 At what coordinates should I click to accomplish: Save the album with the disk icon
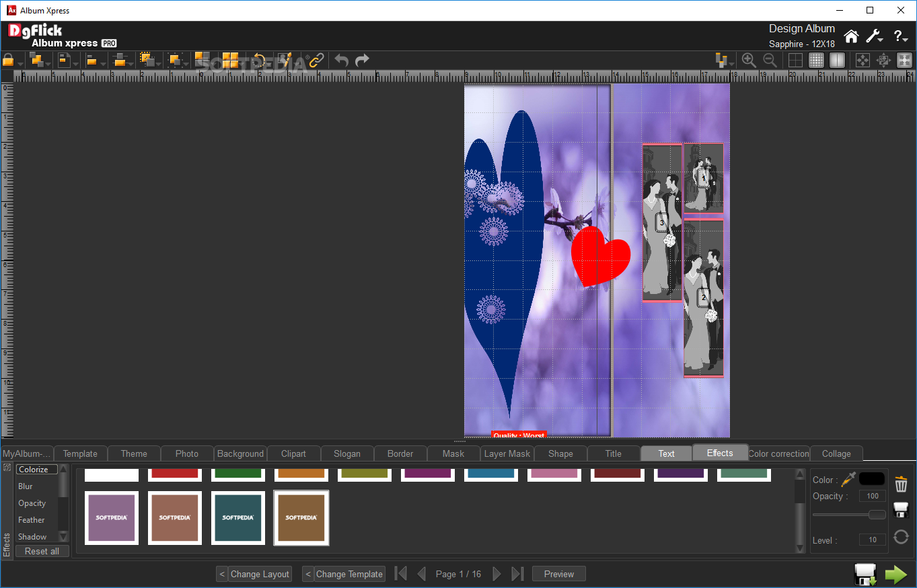(x=865, y=574)
